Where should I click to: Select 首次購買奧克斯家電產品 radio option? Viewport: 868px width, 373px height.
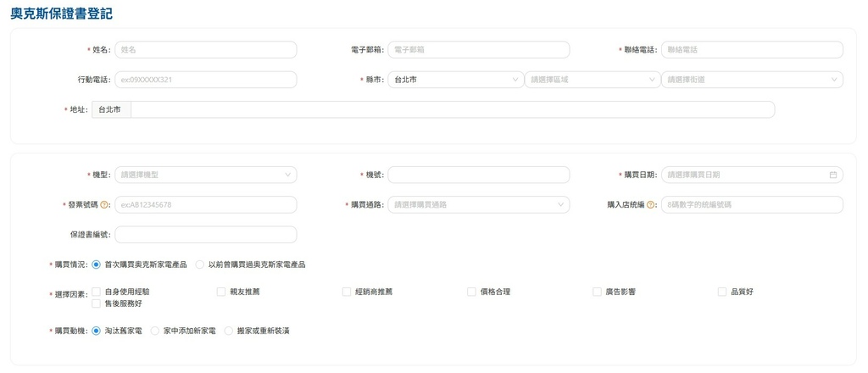[x=97, y=264]
